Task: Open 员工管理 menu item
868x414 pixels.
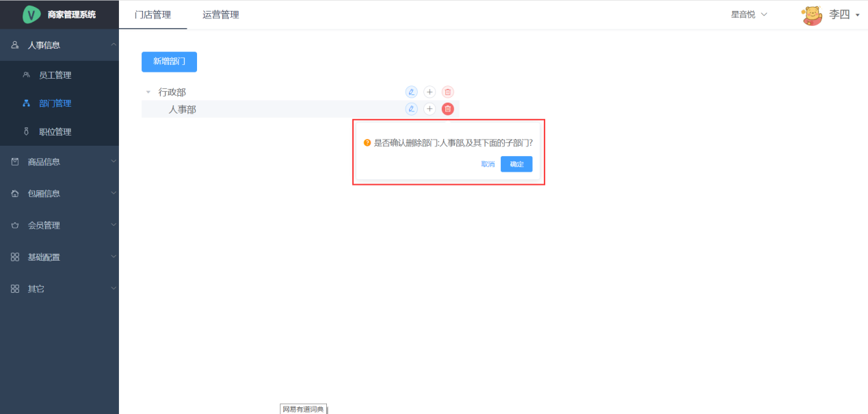Action: point(60,75)
